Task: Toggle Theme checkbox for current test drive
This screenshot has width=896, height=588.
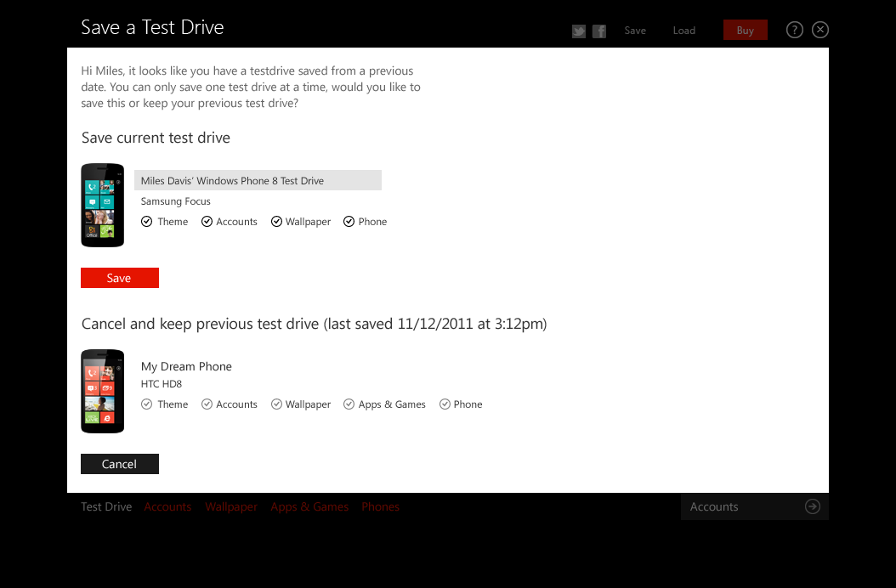Action: coord(147,221)
